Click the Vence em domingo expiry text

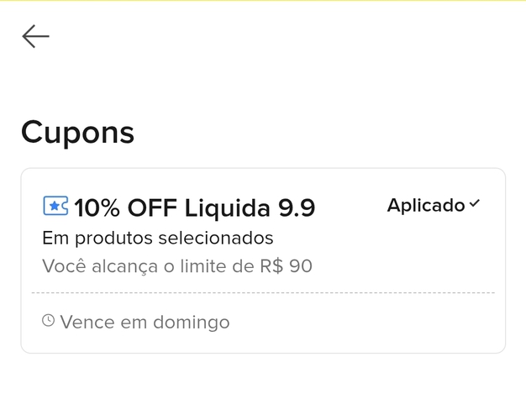coord(145,322)
